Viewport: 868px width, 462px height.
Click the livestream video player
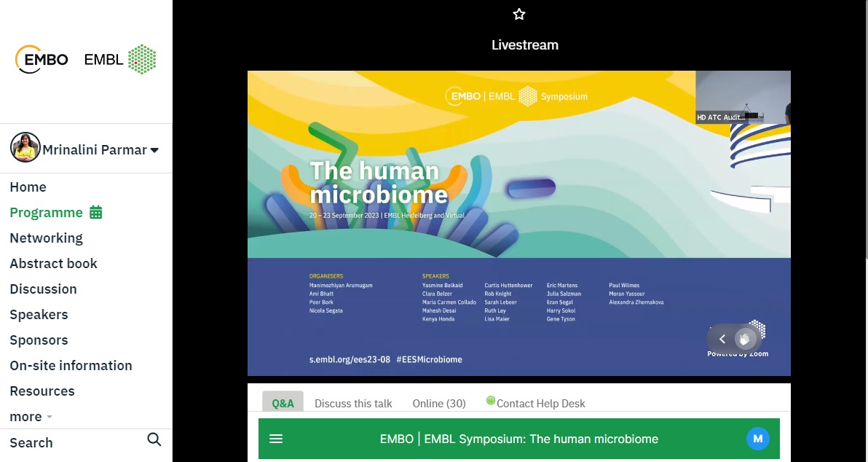[x=518, y=223]
